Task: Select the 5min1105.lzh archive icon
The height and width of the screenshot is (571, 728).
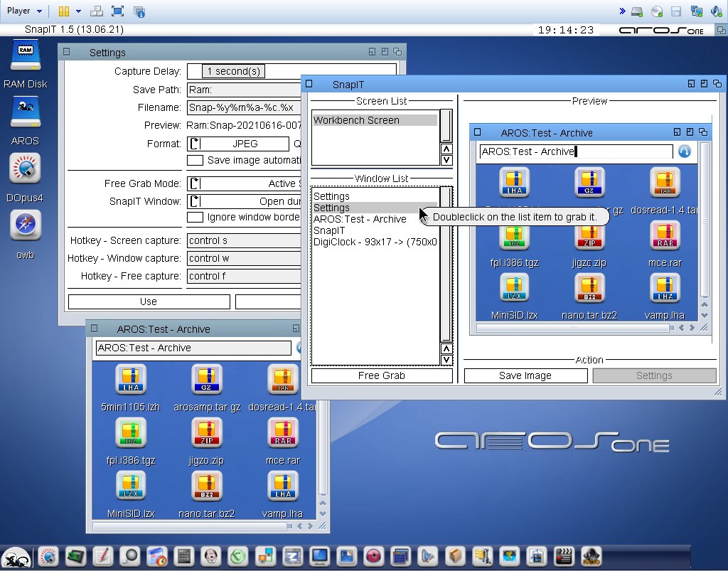Action: (x=131, y=380)
